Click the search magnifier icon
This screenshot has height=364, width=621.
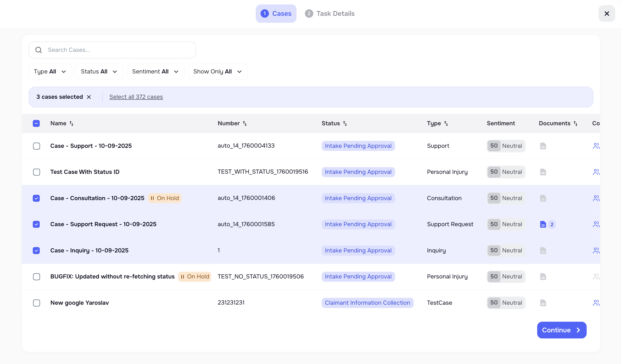(x=39, y=50)
